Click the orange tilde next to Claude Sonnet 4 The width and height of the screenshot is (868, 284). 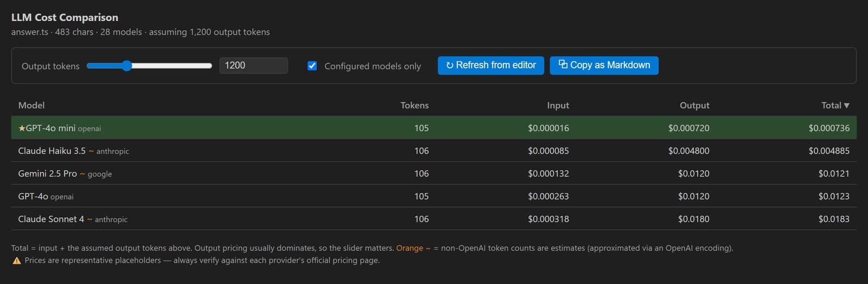point(90,219)
